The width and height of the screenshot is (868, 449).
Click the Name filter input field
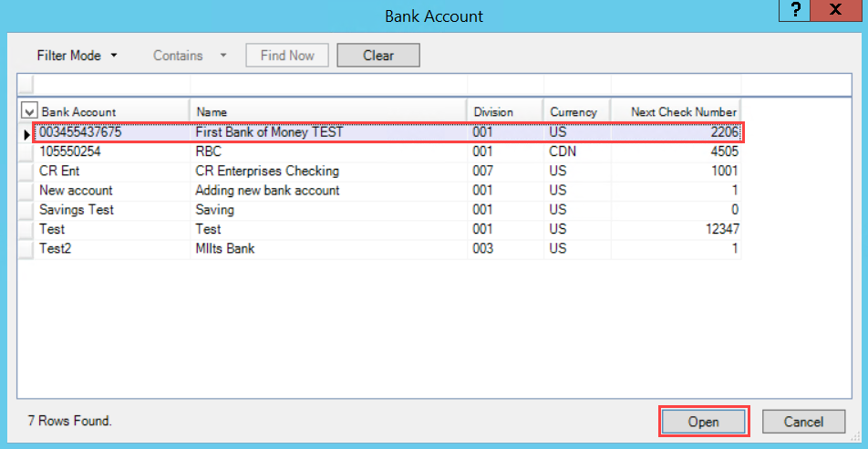329,85
